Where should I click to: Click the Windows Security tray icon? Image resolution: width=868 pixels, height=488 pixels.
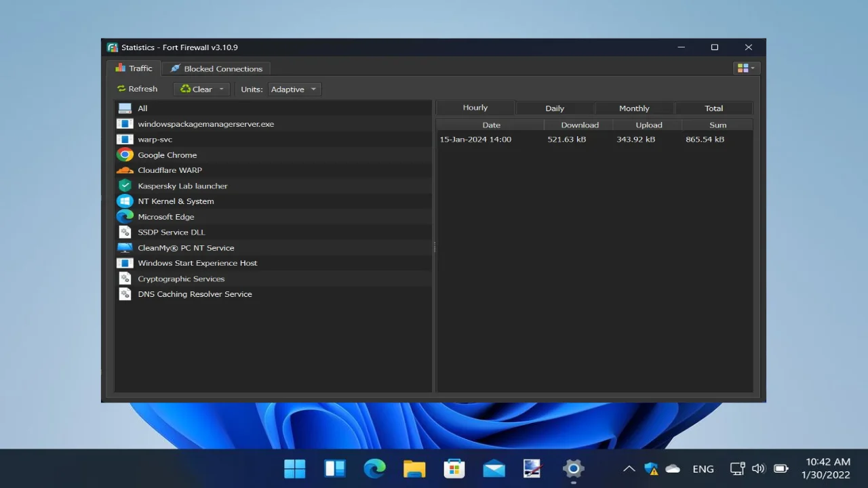pos(652,468)
